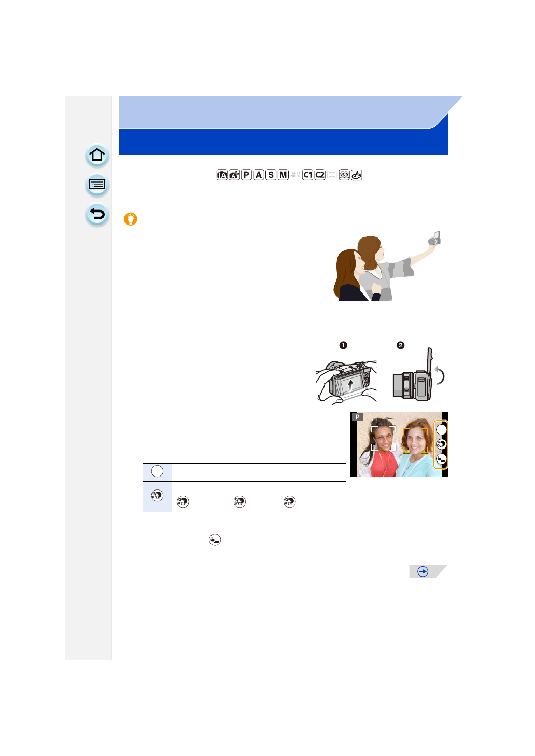Select the Intelligent Auto Plus mode icon
The image size is (535, 756).
click(234, 175)
